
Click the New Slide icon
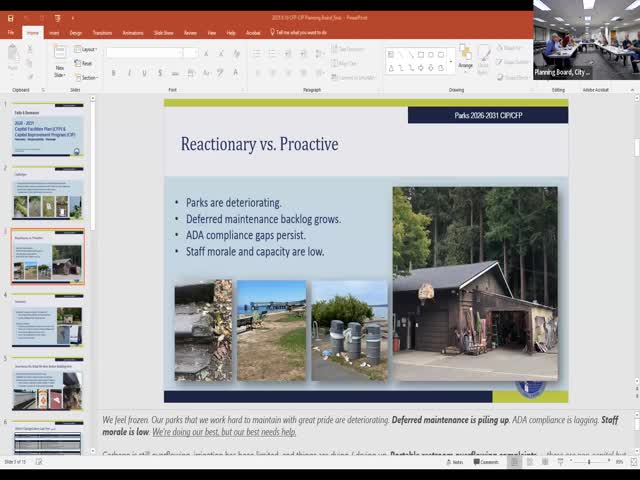60,53
